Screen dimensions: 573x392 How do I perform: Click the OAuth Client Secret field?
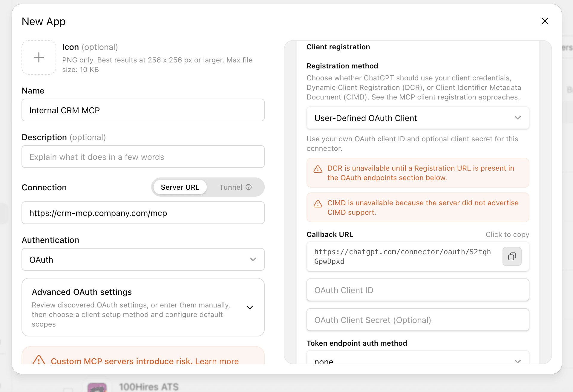(x=418, y=320)
